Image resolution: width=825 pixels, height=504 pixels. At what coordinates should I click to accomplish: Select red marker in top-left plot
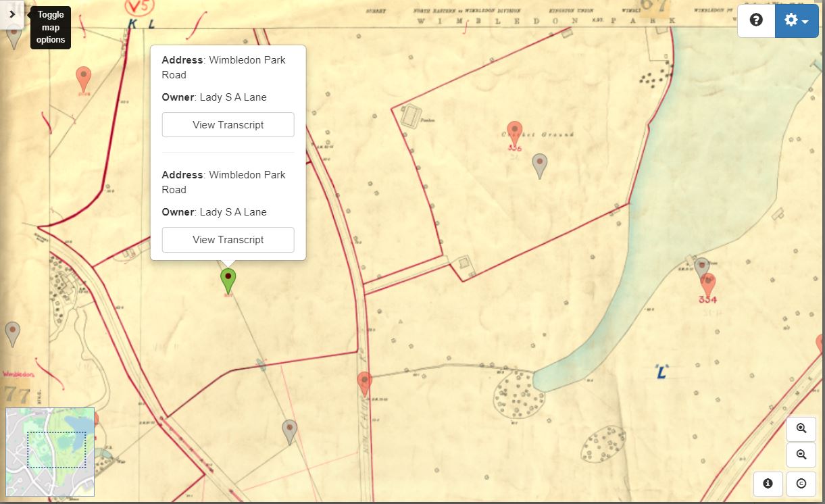[83, 78]
